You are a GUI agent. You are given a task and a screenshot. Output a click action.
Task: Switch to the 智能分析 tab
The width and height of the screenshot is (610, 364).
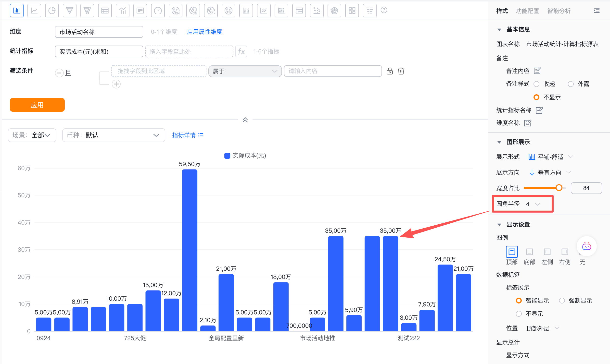559,11
